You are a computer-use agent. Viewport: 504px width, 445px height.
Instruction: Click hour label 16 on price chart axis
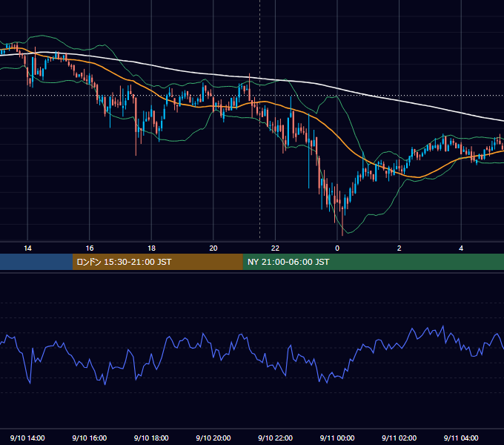(90, 248)
